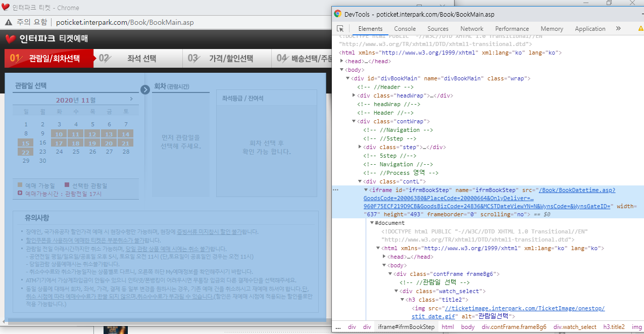Pick available date 13 in calendar

click(x=109, y=134)
